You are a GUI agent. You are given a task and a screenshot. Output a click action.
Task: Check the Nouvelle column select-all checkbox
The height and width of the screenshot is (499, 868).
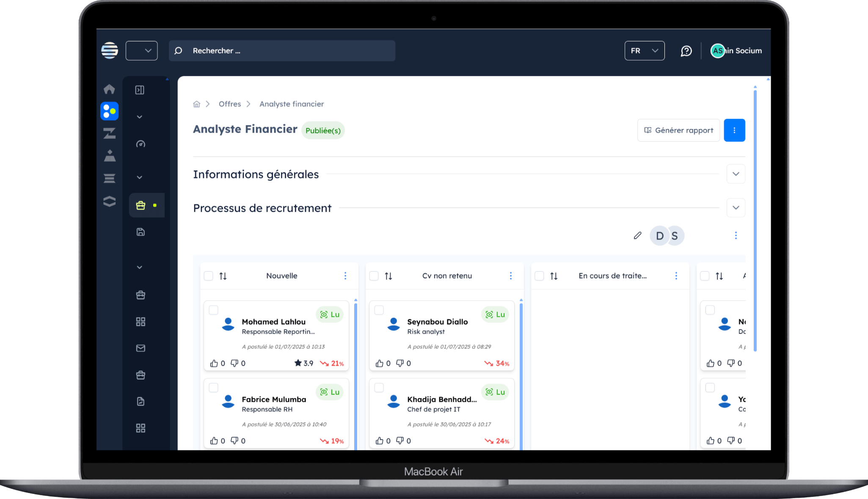(208, 276)
